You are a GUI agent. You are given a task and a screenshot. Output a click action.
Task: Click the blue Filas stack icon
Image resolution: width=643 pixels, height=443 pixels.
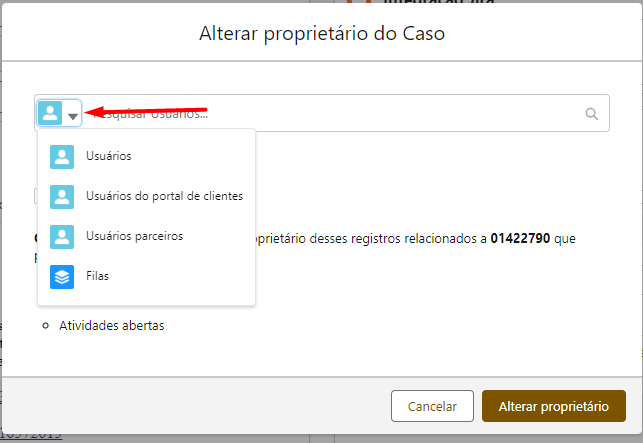click(62, 277)
